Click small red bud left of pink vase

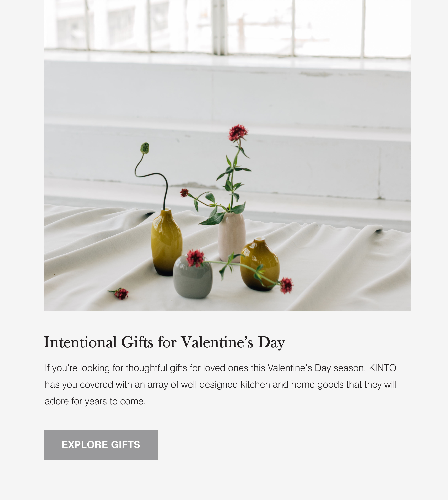(x=184, y=192)
